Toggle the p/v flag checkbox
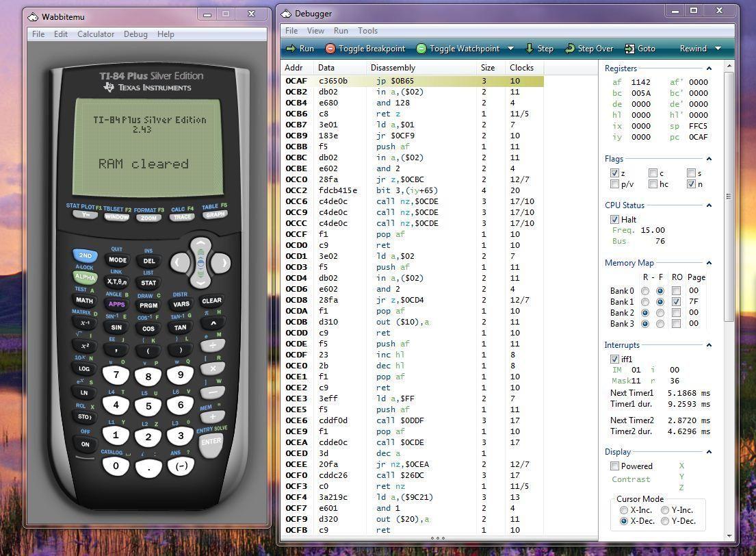756x556 pixels. click(614, 184)
